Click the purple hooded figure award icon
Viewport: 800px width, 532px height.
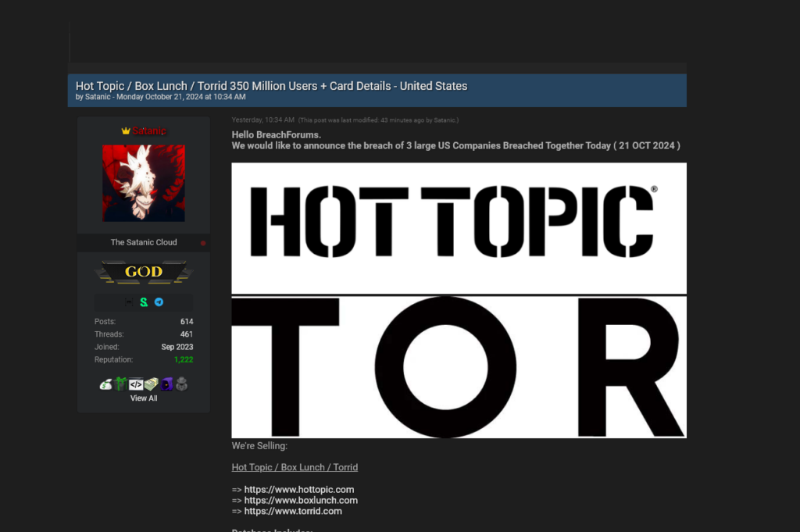(x=167, y=384)
